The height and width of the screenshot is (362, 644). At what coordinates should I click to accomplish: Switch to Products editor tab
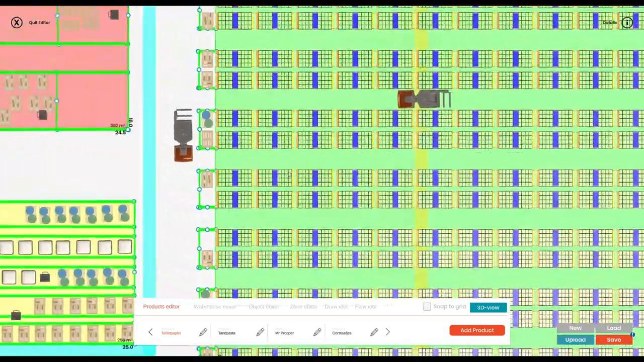(161, 306)
